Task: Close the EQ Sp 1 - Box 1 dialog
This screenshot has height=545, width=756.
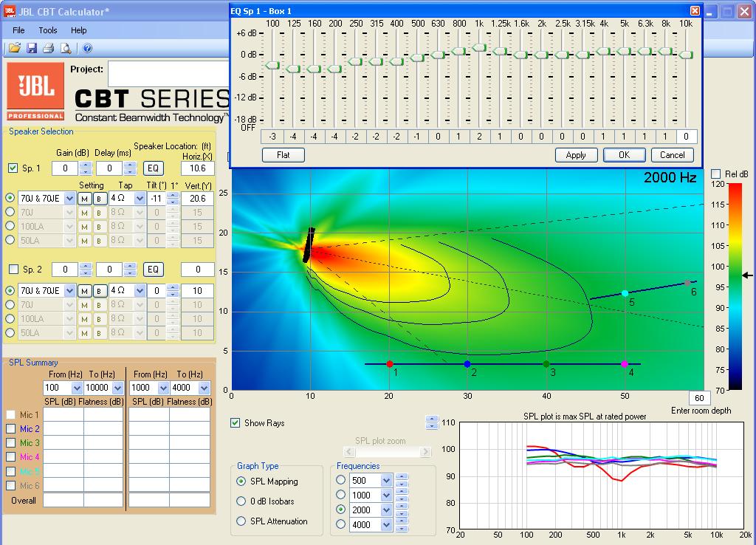Action: 695,10
